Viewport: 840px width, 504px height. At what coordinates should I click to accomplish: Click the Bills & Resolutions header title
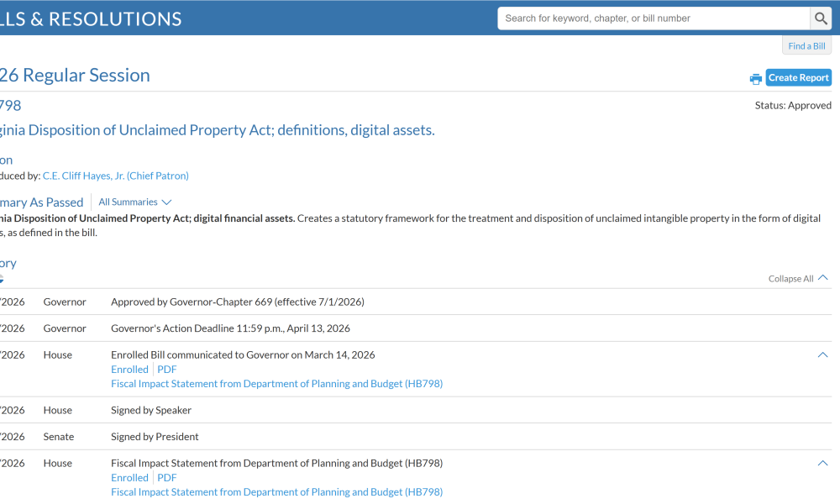[x=91, y=18]
